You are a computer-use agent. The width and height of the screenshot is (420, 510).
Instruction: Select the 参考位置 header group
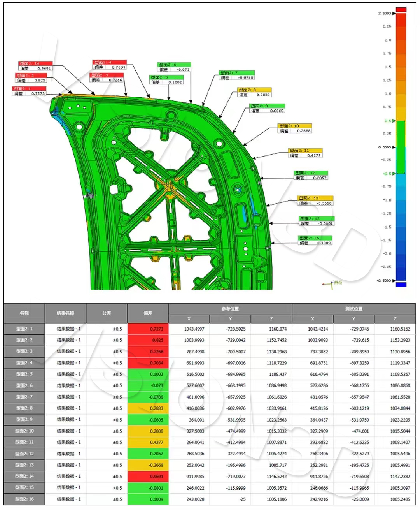pos(230,309)
